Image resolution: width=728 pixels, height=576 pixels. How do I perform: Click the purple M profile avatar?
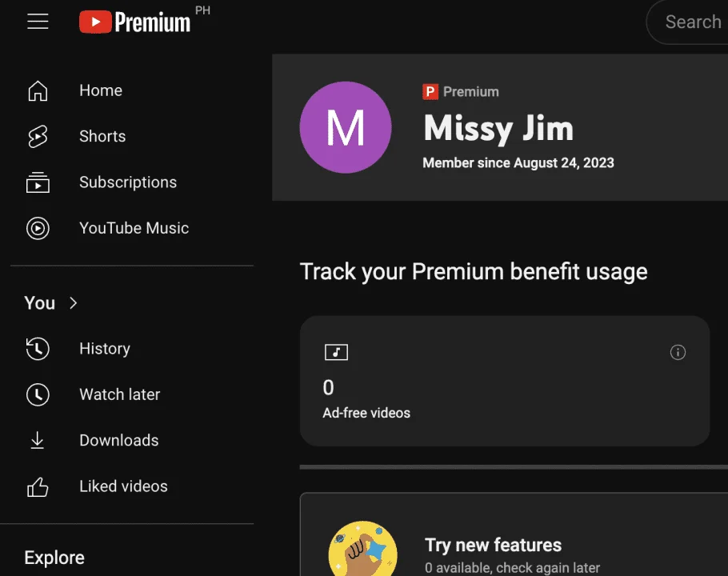[x=346, y=128]
